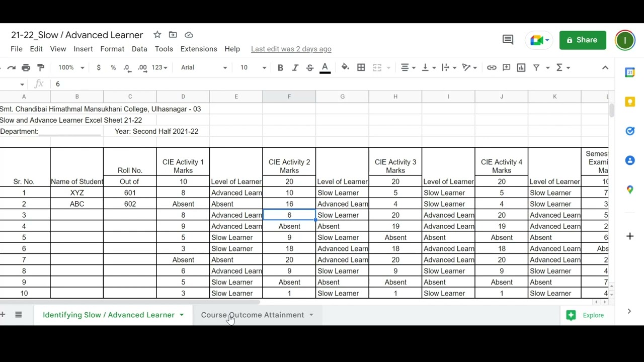Open more number formats 123 dropdown
The width and height of the screenshot is (644, 362).
159,67
